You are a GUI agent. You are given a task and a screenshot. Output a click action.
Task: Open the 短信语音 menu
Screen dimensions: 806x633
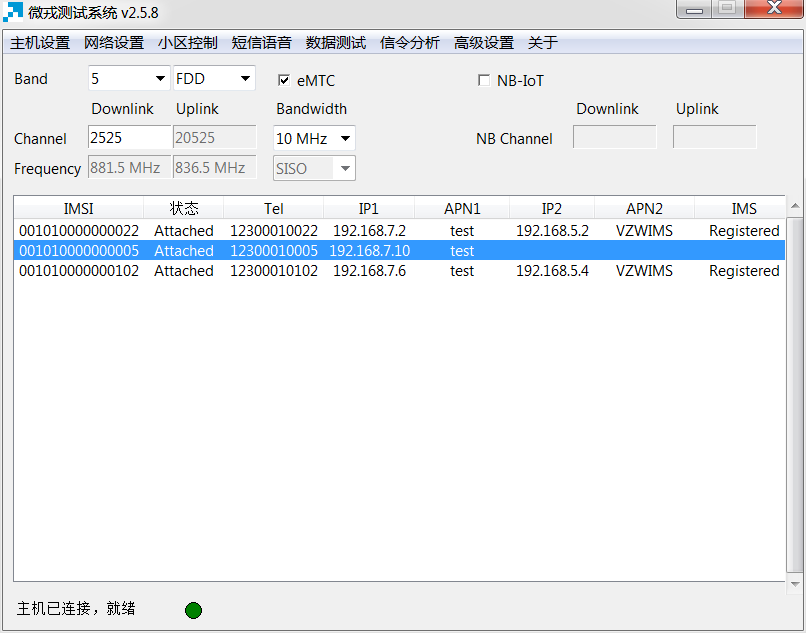[262, 43]
